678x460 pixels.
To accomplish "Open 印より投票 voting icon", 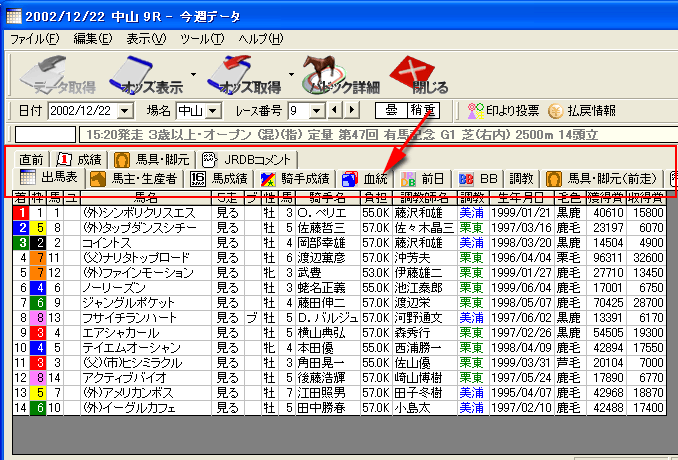I will pyautogui.click(x=504, y=110).
